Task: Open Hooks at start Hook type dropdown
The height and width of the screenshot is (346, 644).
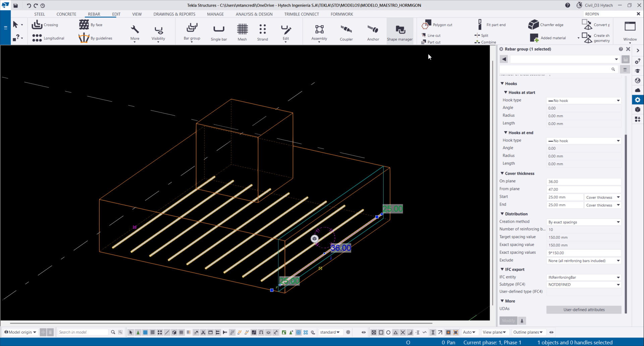Action: (584, 101)
